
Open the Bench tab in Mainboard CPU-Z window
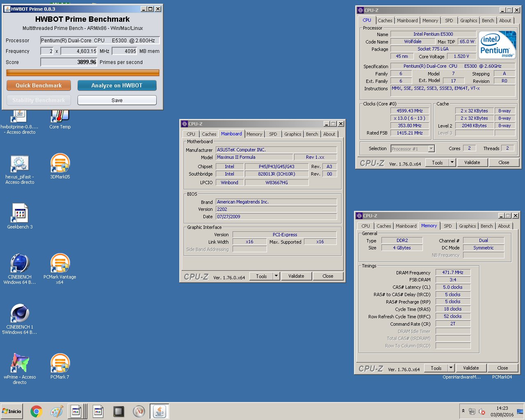pos(312,134)
